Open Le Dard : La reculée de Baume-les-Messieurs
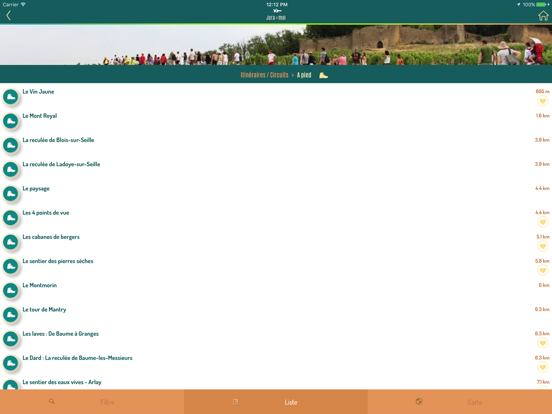The image size is (552, 414). (276, 363)
